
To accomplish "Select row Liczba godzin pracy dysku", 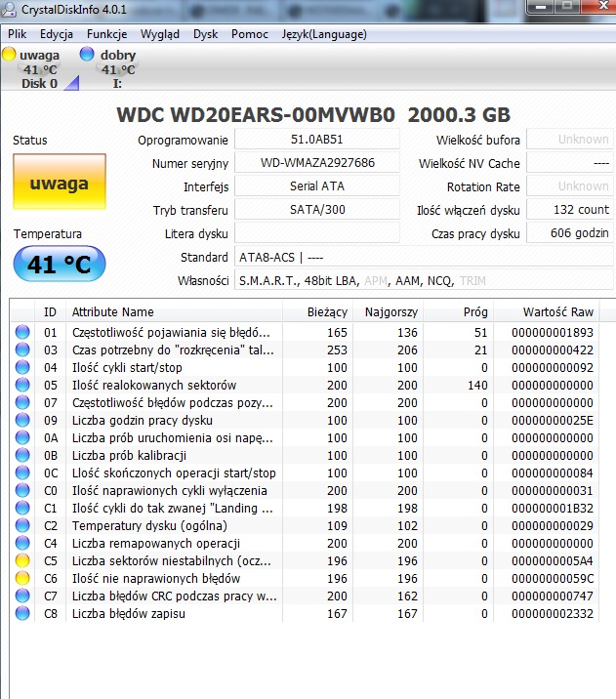I will [305, 420].
